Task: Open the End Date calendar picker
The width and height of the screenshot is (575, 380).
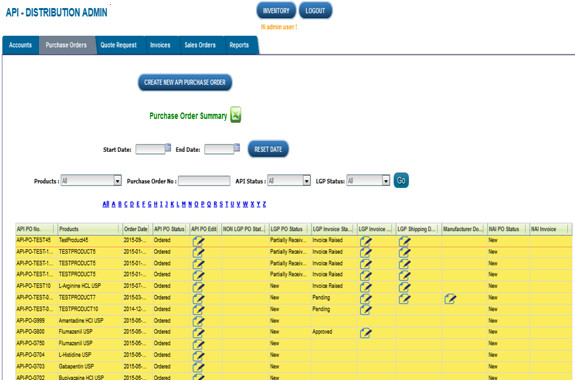Action: pos(237,148)
